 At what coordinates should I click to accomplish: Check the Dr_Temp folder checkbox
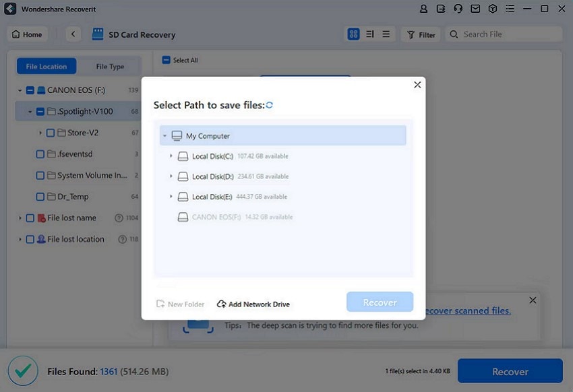point(40,197)
